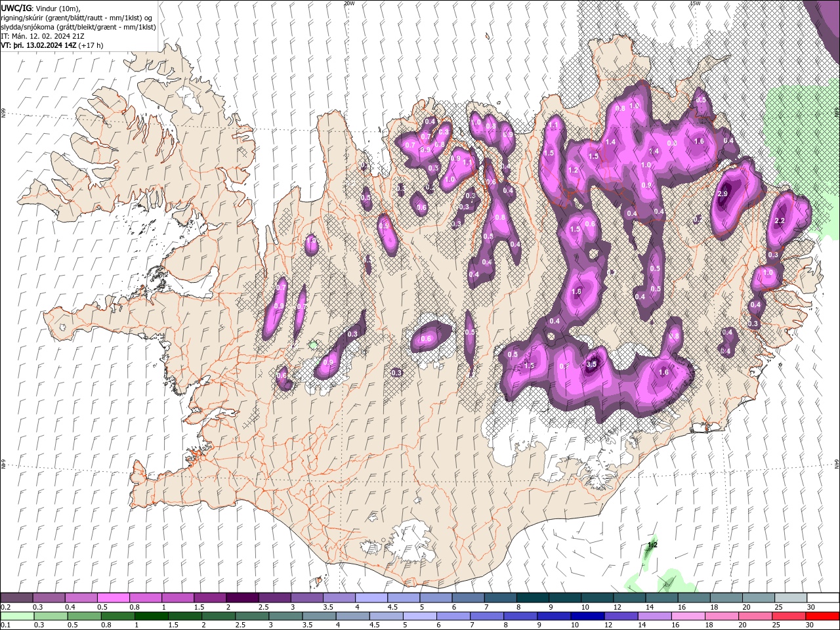Click the "UWC/IG" title text

[16, 8]
